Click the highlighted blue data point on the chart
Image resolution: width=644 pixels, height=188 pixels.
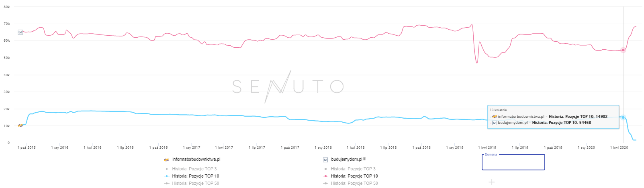click(x=623, y=117)
